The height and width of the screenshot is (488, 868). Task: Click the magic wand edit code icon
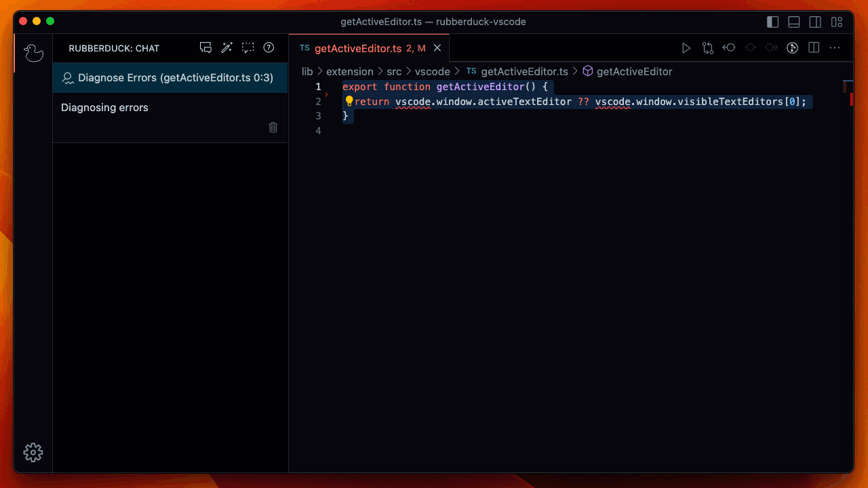coord(227,47)
